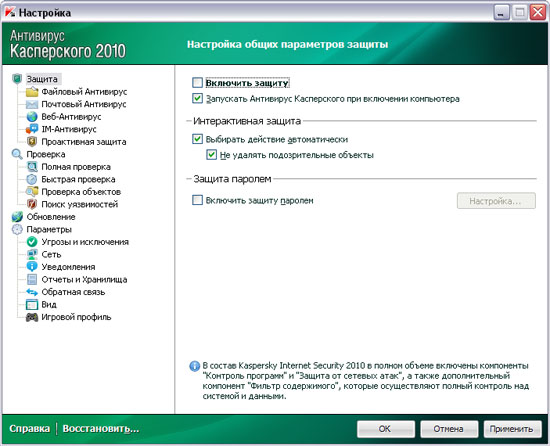This screenshot has width=550, height=446.
Task: Open the Веб-Антивирус globe icon
Action: click(32, 117)
